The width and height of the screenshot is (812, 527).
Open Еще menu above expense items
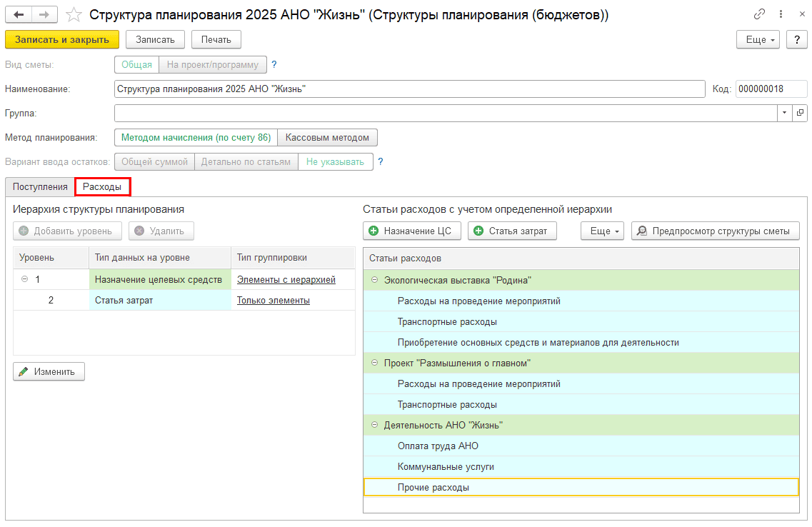tap(603, 231)
